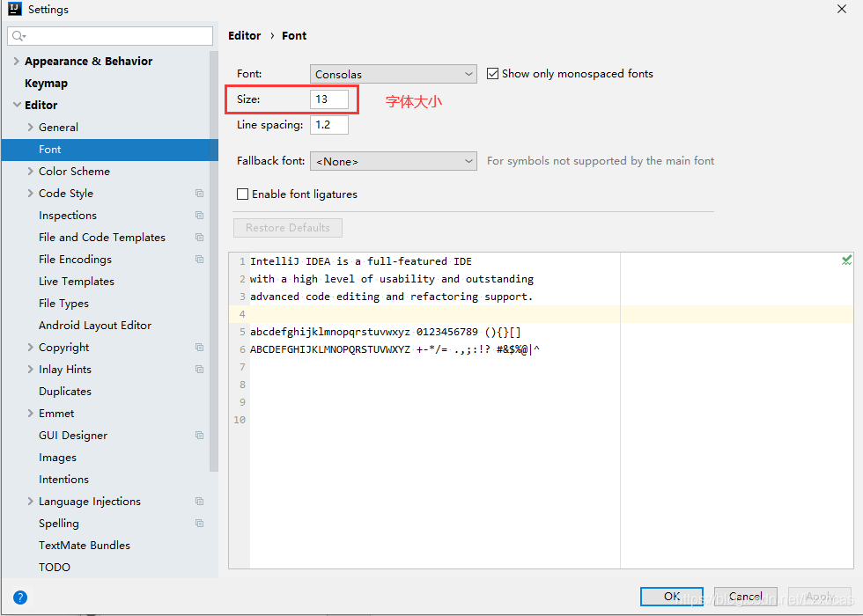The height and width of the screenshot is (616, 863).
Task: Click the Line spacing input field
Action: coord(329,125)
